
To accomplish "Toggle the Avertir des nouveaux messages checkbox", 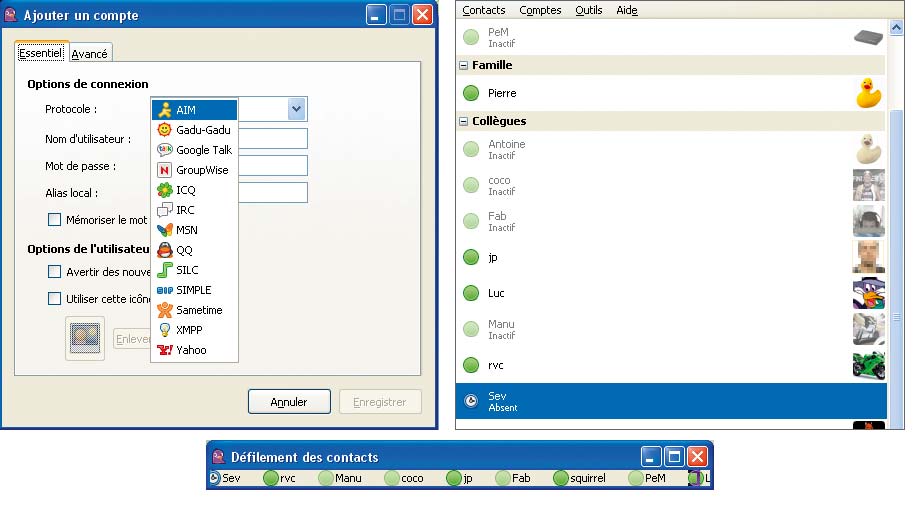I will 55,271.
